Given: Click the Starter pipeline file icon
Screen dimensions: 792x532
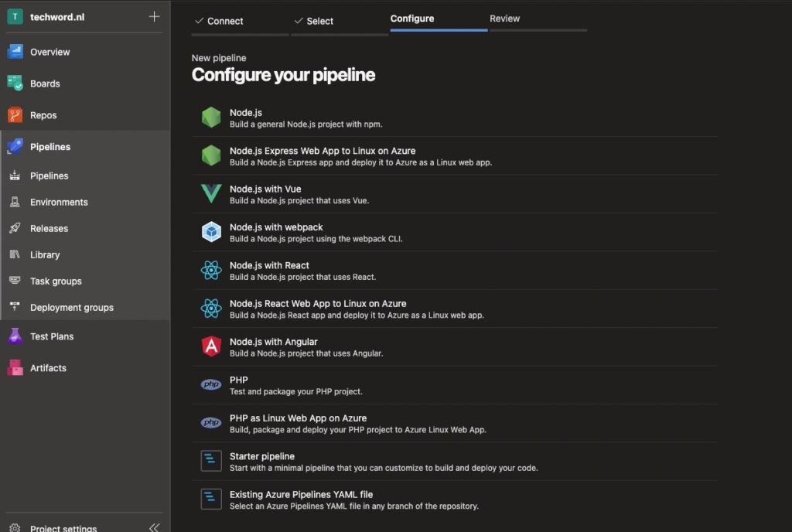Looking at the screenshot, I should [x=211, y=461].
